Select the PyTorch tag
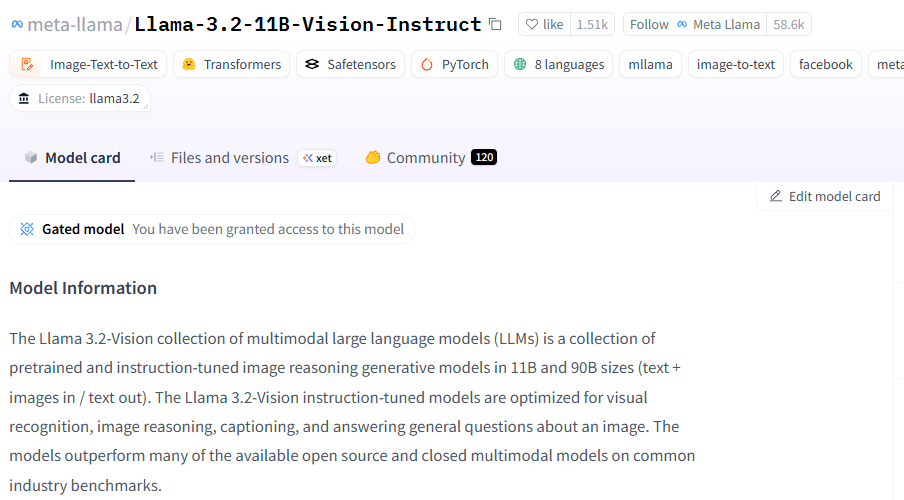Viewport: 904px width, 500px height. (x=454, y=64)
